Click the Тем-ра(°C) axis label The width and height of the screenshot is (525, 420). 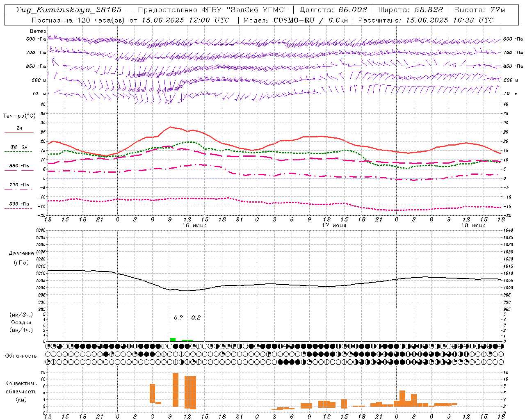click(19, 116)
